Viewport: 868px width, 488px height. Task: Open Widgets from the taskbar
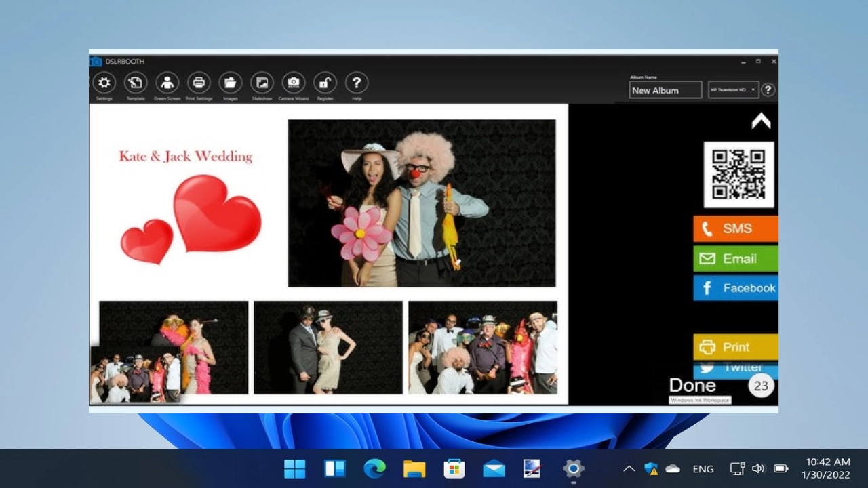[x=335, y=468]
